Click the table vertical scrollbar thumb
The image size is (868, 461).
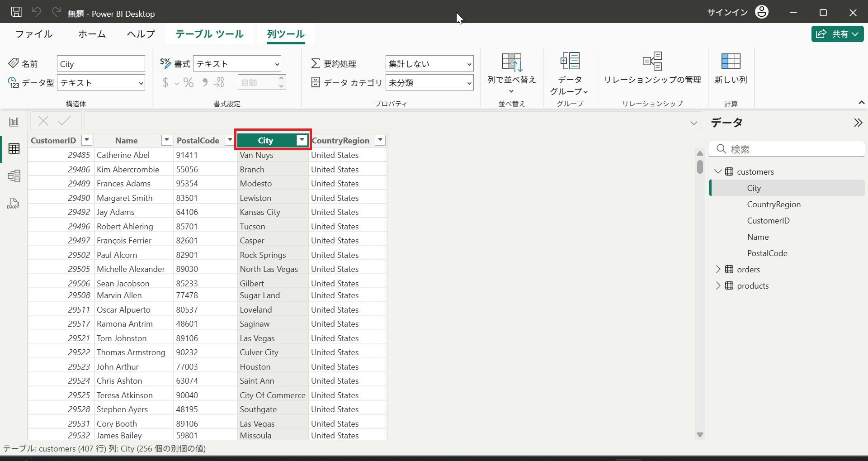(x=700, y=166)
